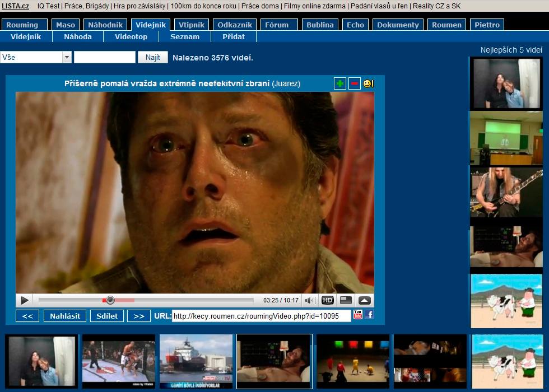
Task: Open the Rouming tab
Action: (x=24, y=25)
